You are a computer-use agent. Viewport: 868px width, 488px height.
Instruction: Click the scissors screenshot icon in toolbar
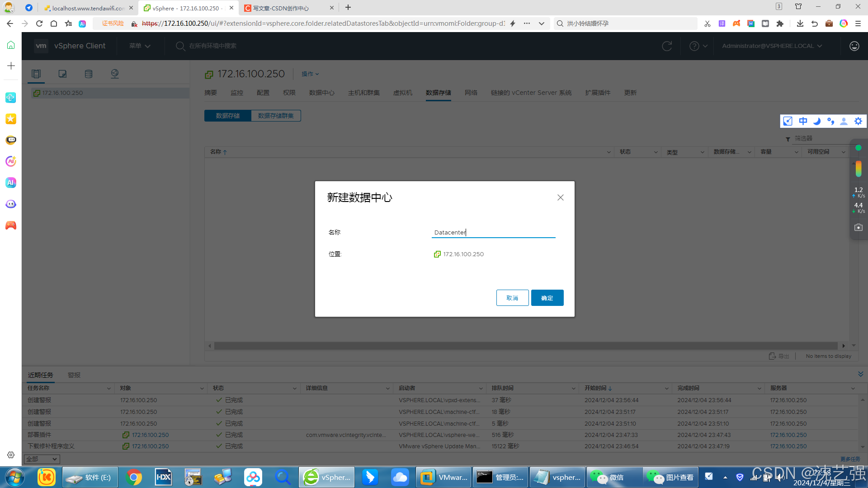[x=707, y=23]
